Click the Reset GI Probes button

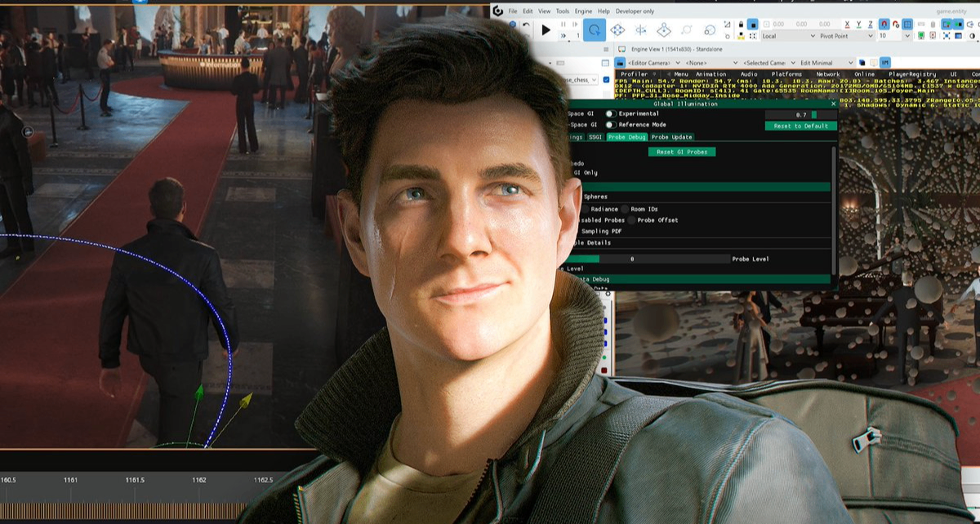click(x=682, y=152)
